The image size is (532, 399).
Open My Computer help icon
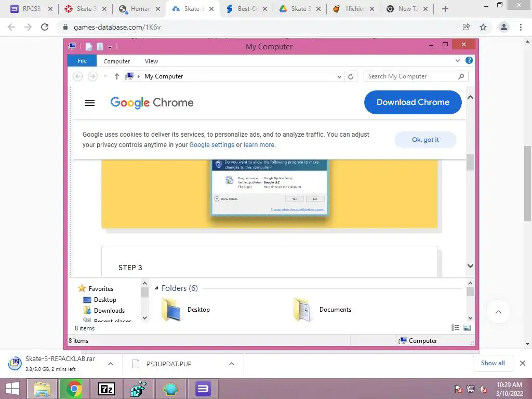click(x=469, y=60)
